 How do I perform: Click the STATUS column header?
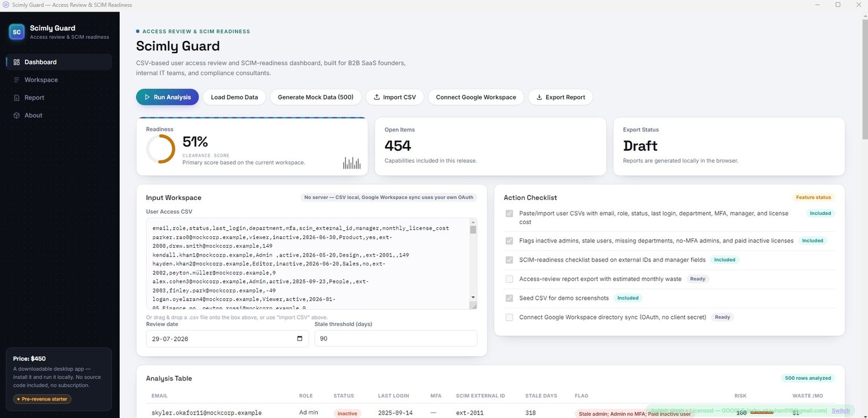click(344, 396)
